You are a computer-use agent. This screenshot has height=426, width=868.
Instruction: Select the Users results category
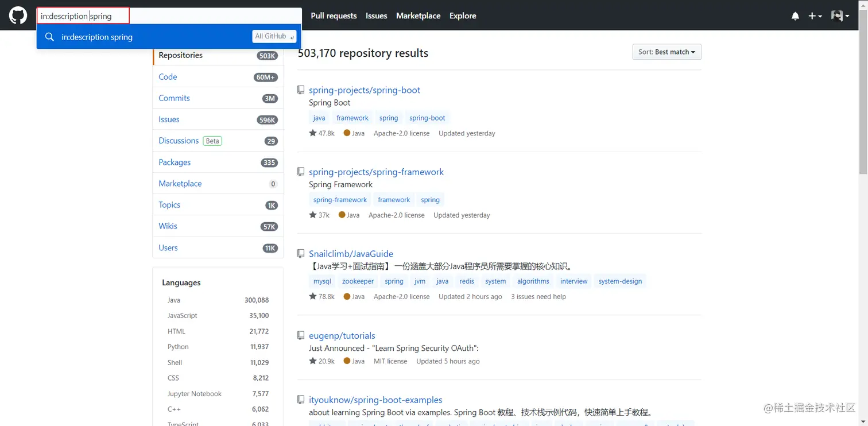pyautogui.click(x=218, y=248)
